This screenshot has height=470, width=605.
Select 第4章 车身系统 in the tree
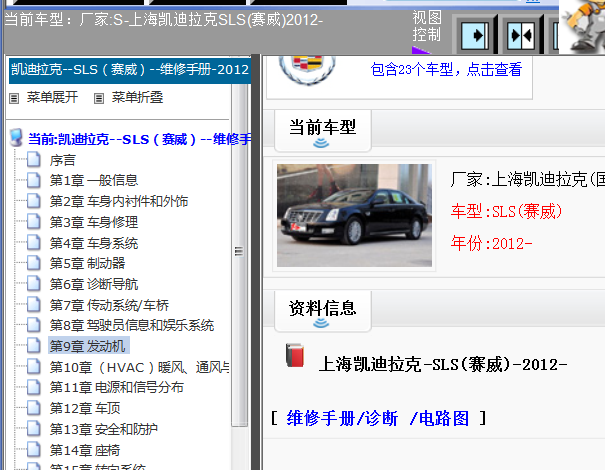94,243
